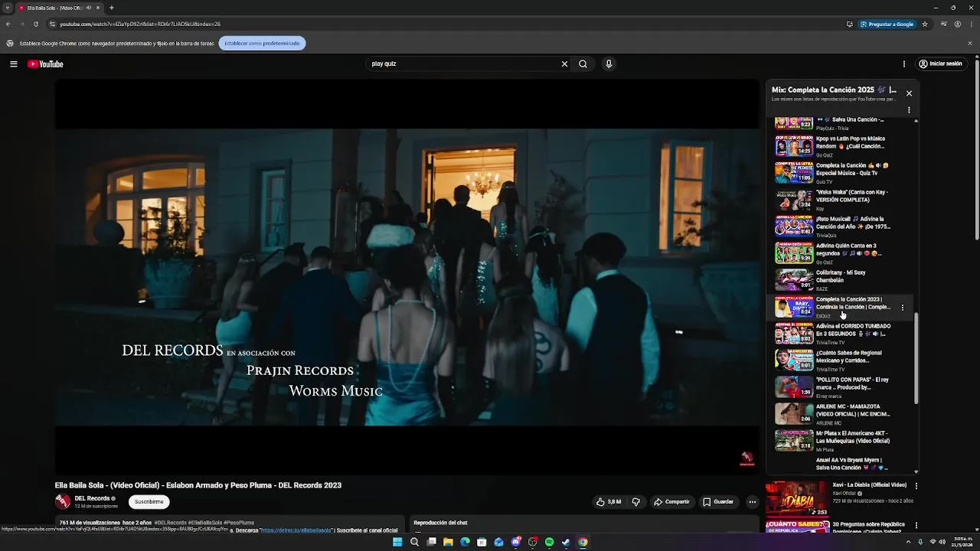Dismiss the default browser infobar
The image size is (980, 551).
(970, 44)
